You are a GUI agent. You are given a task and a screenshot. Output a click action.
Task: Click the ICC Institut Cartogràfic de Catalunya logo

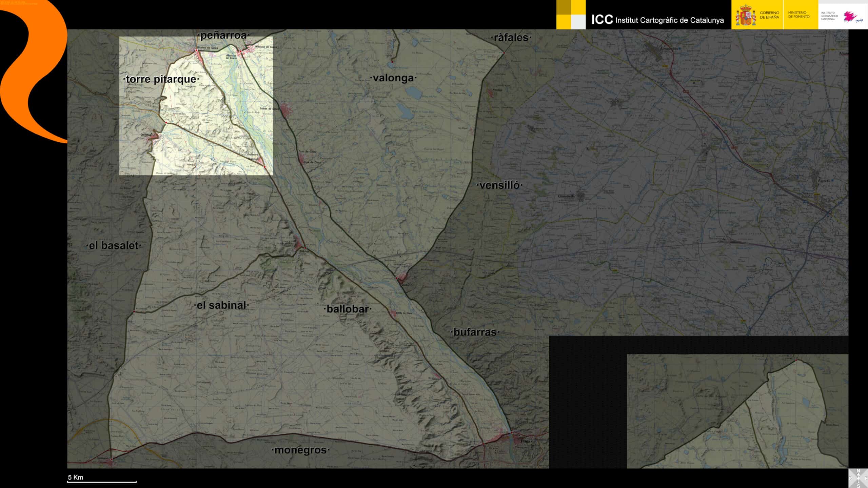(657, 20)
